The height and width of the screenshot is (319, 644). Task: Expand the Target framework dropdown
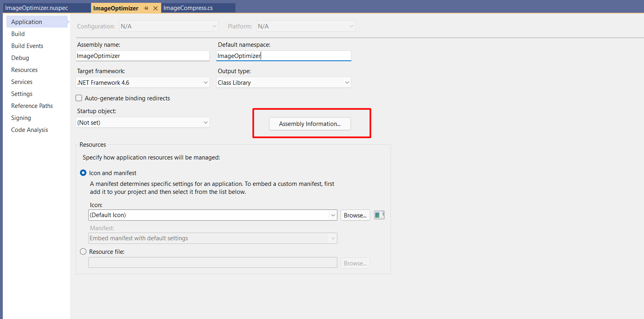(143, 82)
